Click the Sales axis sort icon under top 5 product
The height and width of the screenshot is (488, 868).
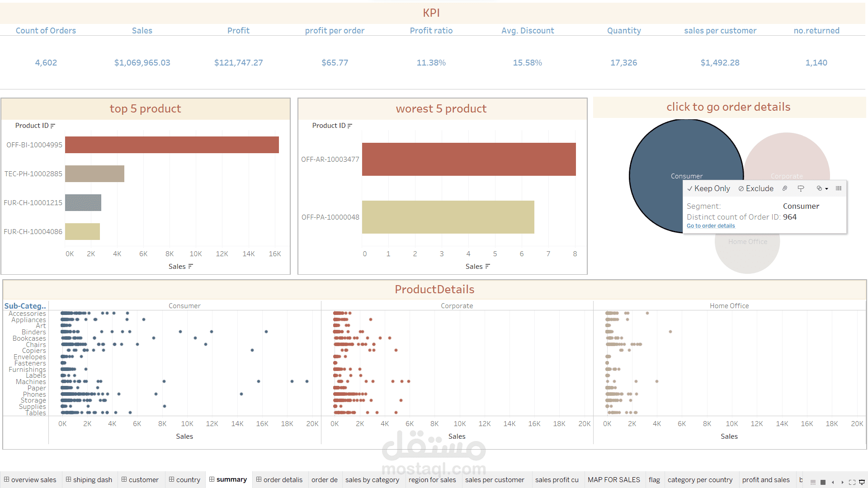tap(191, 267)
